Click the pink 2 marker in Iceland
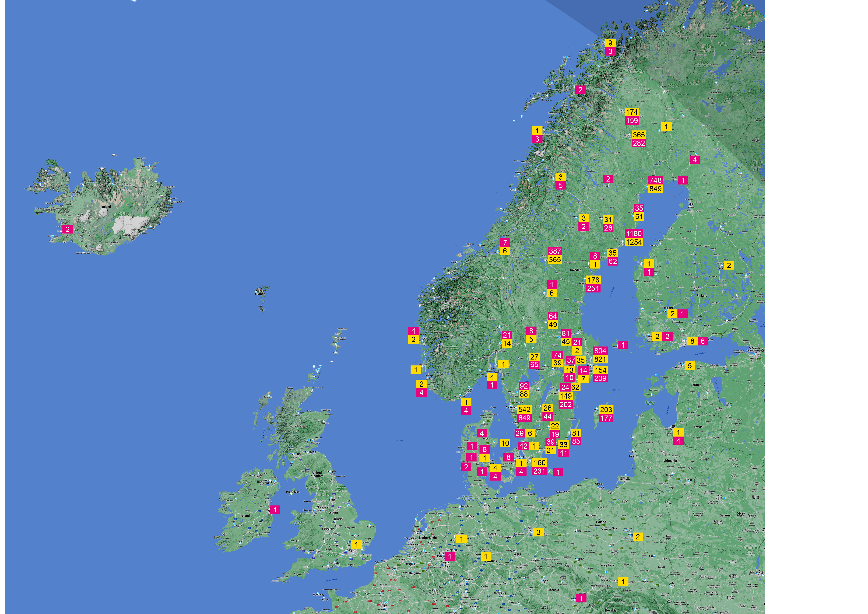The height and width of the screenshot is (614, 868). [68, 229]
